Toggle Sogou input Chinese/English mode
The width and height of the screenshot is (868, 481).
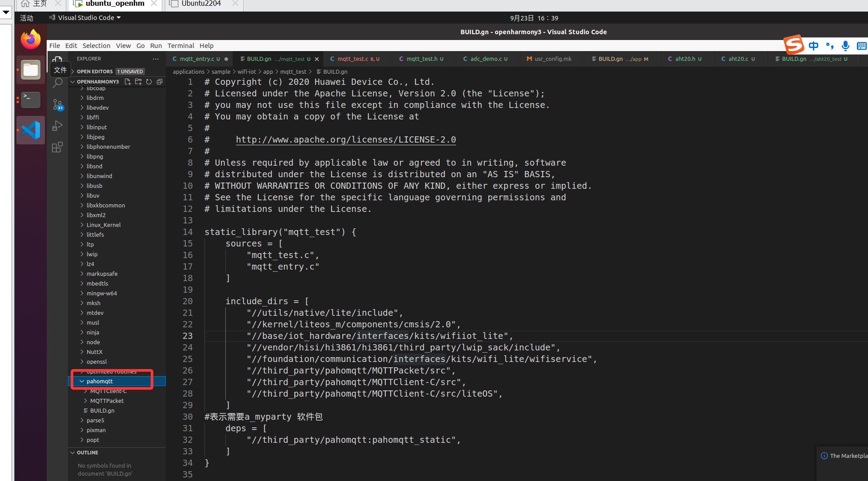tap(813, 46)
